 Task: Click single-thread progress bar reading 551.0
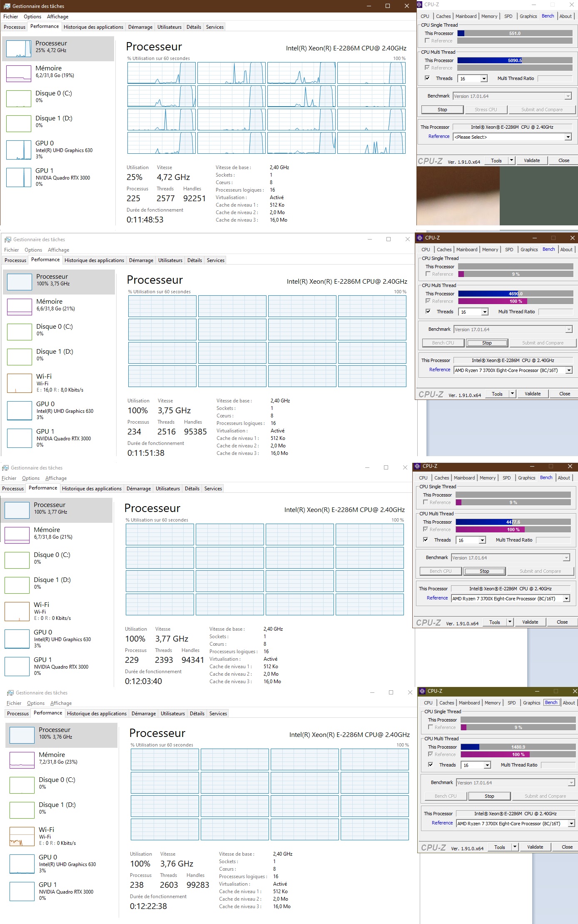tap(515, 33)
